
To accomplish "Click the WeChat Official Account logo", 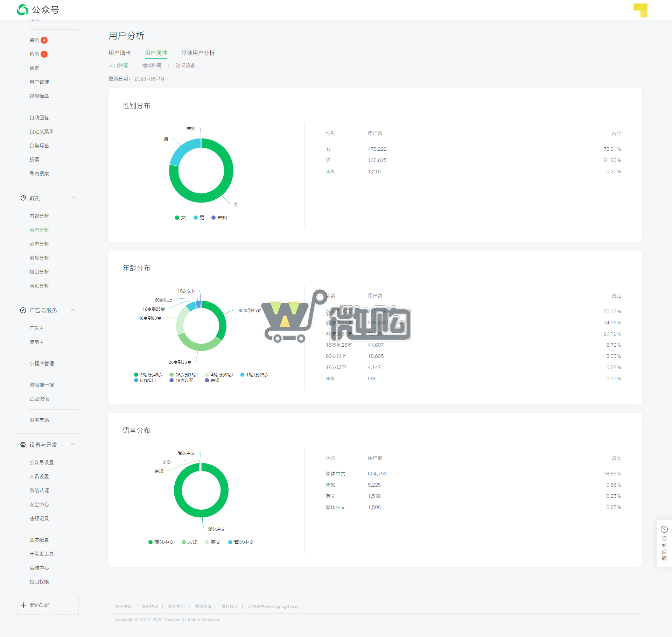I will (23, 10).
